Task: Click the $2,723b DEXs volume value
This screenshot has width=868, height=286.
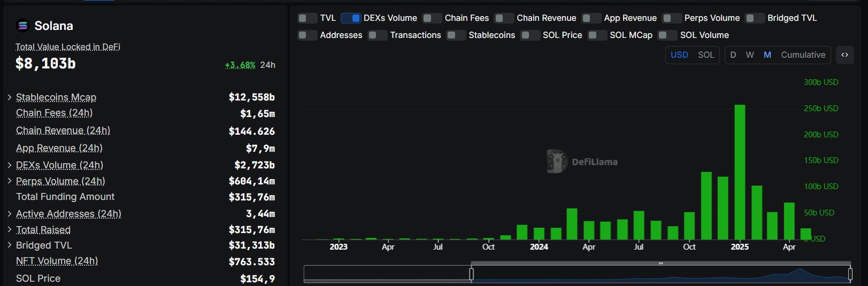Action: click(255, 165)
